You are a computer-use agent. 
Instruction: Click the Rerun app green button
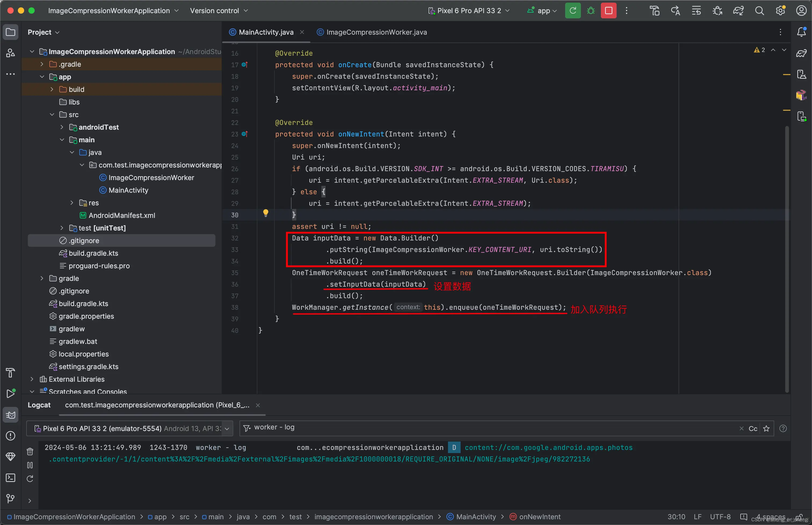tap(572, 10)
